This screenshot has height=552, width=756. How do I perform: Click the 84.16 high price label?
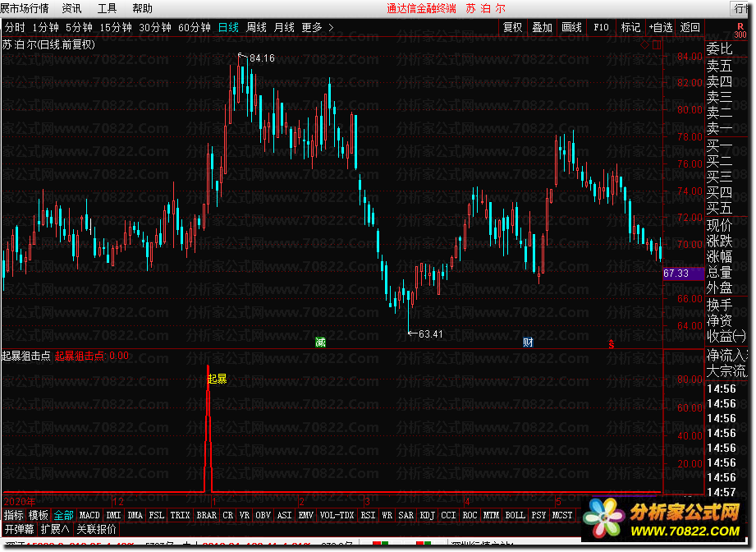tap(262, 57)
